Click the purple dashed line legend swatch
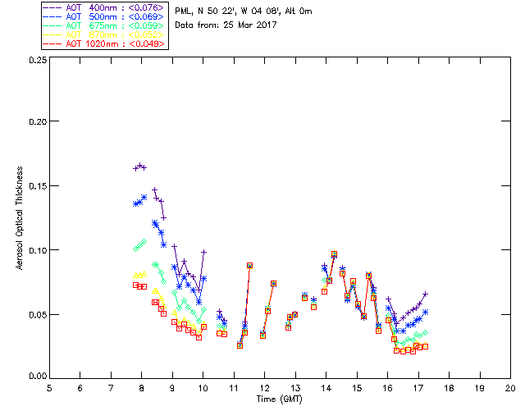The height and width of the screenshot is (420, 525). (52, 7)
